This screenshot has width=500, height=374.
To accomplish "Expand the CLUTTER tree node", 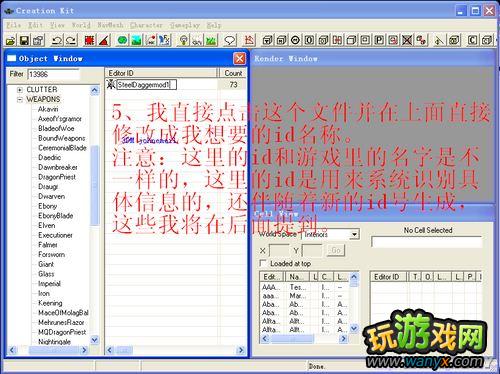I will pos(20,90).
